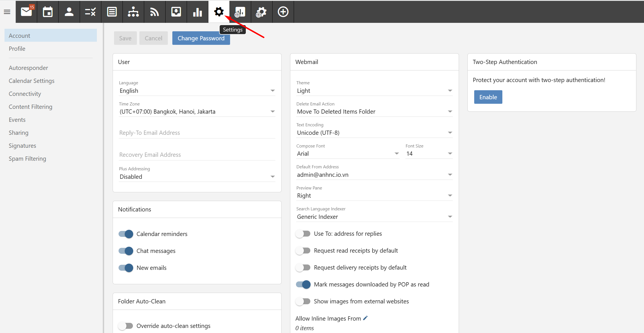The height and width of the screenshot is (333, 644).
Task: Open Spam Filtering settings
Action: click(x=51, y=158)
